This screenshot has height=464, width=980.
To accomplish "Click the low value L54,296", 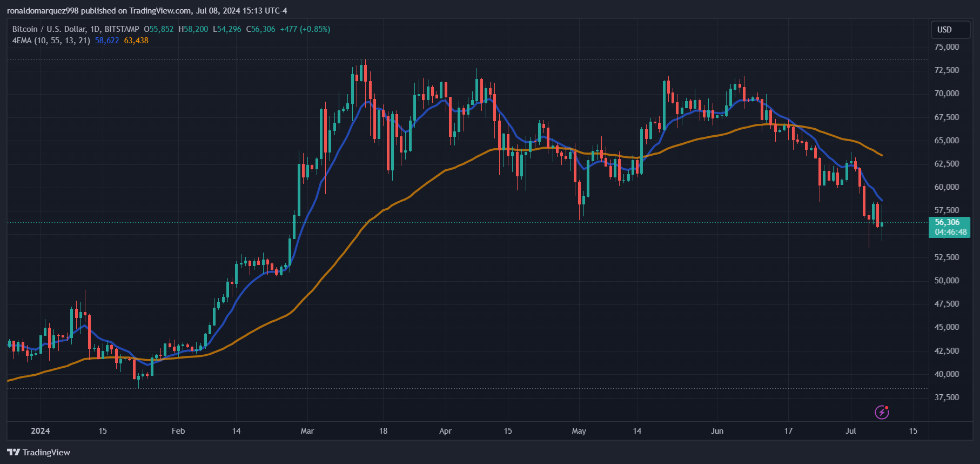I will (227, 29).
